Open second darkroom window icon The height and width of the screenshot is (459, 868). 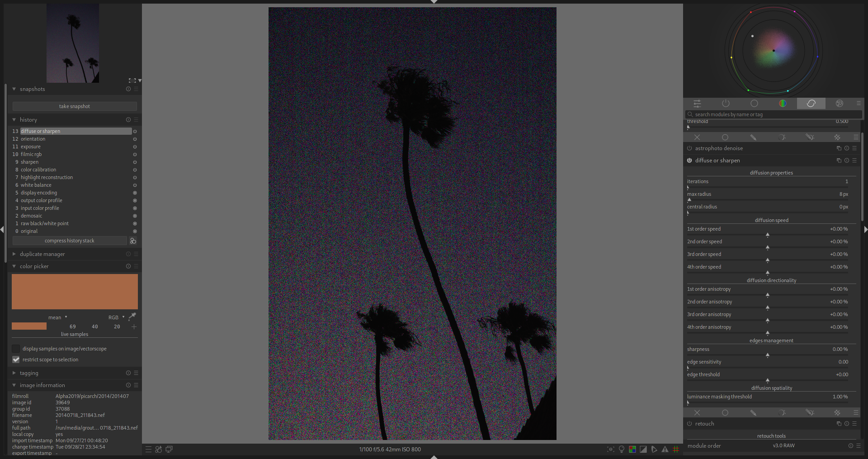point(169,450)
